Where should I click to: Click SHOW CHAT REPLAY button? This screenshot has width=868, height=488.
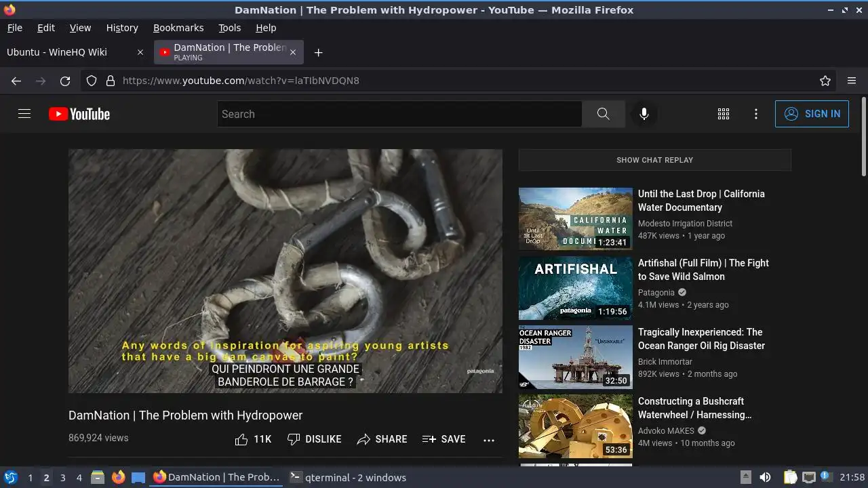pos(654,160)
